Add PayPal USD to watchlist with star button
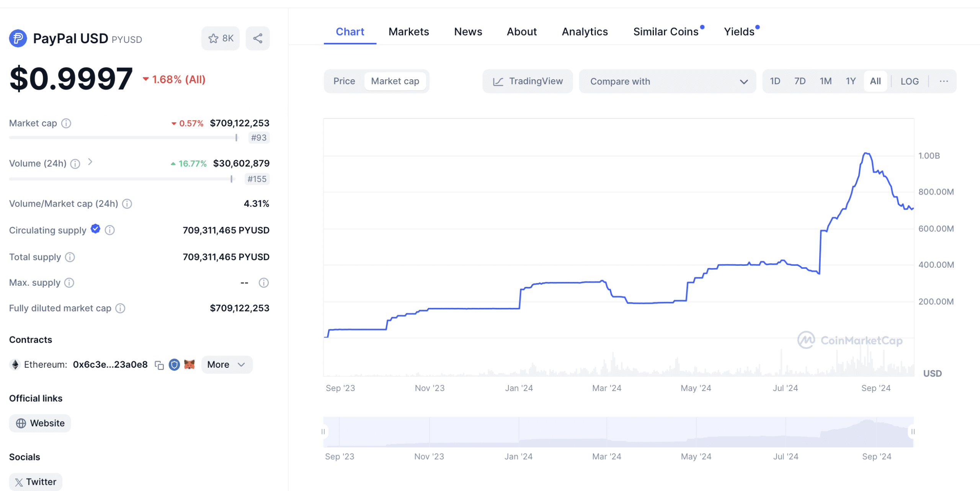Image resolution: width=980 pixels, height=491 pixels. [220, 38]
